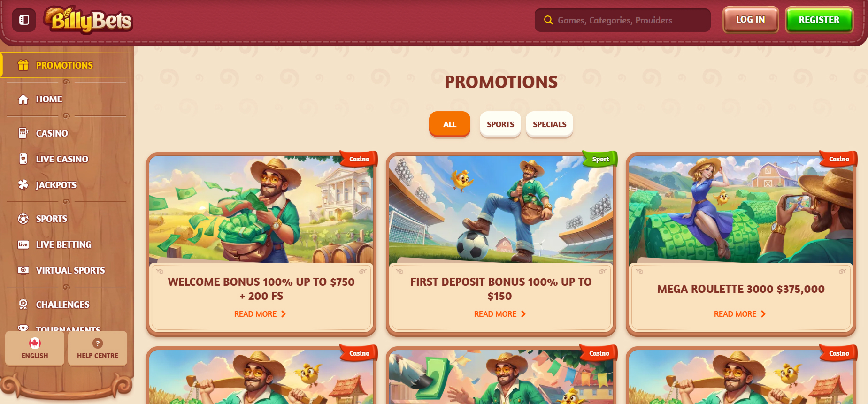This screenshot has height=404, width=868.
Task: Click the Home house icon
Action: (x=23, y=99)
